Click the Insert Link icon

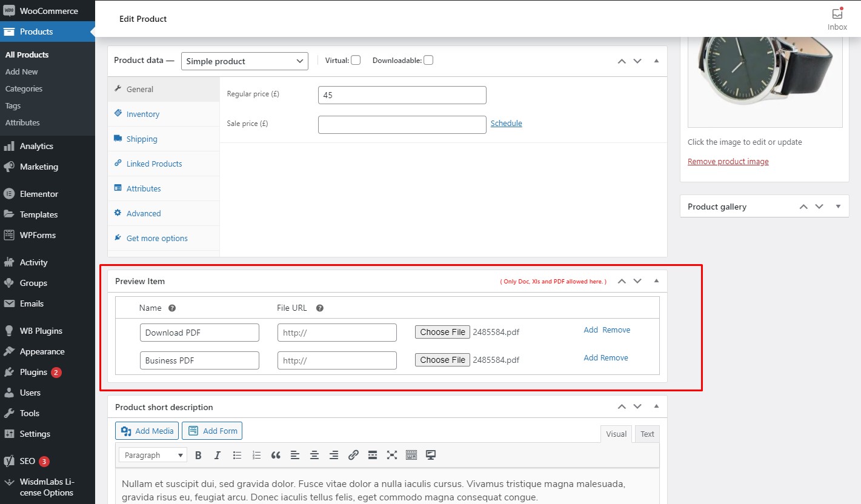(353, 455)
